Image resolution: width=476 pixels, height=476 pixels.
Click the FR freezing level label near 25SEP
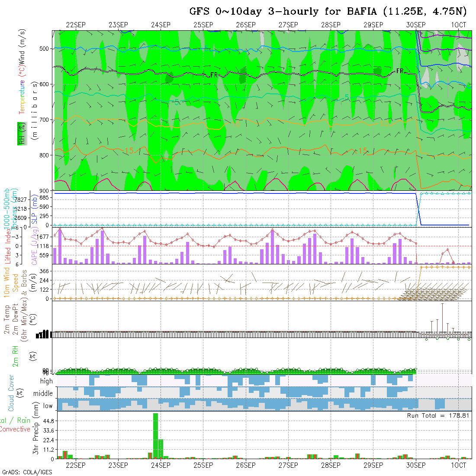(213, 75)
